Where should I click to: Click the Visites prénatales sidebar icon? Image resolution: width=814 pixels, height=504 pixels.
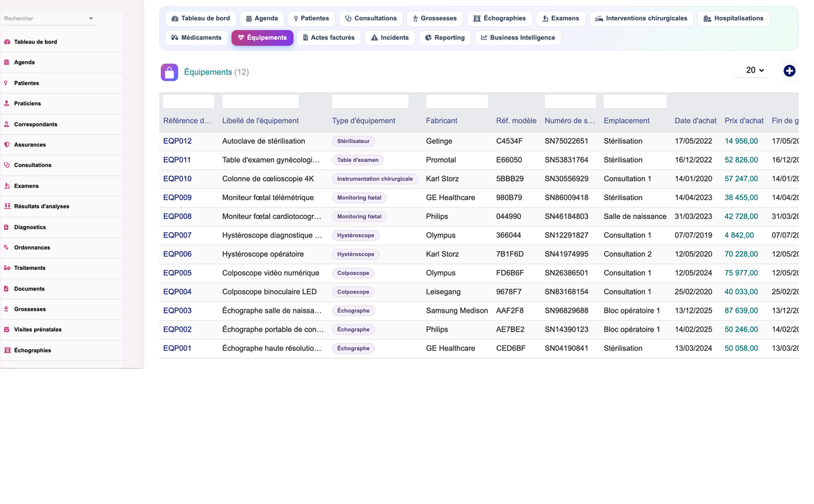7,330
